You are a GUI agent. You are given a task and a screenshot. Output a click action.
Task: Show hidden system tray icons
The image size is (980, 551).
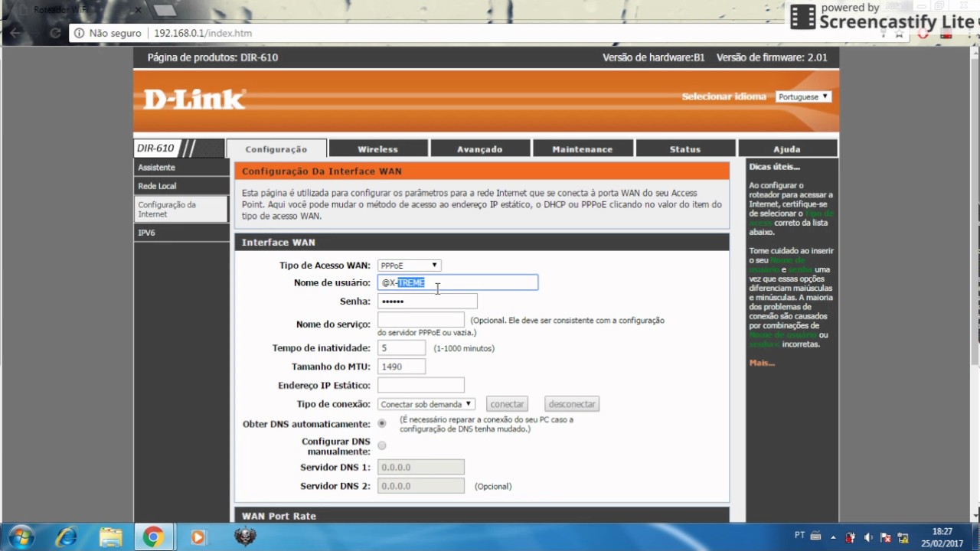coord(835,537)
